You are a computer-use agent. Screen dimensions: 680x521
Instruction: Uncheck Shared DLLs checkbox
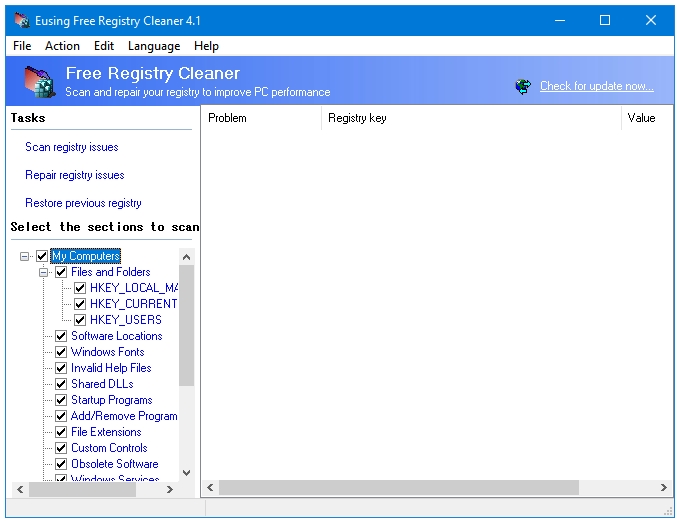coord(61,384)
